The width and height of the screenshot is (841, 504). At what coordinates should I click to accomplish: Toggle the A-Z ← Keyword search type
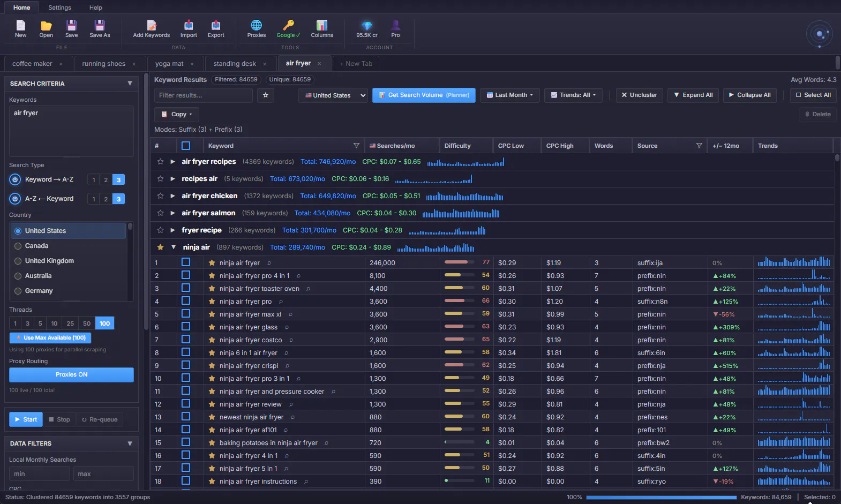click(x=15, y=199)
